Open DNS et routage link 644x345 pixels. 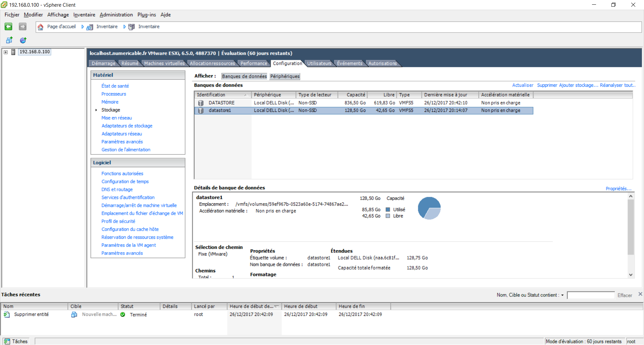117,190
